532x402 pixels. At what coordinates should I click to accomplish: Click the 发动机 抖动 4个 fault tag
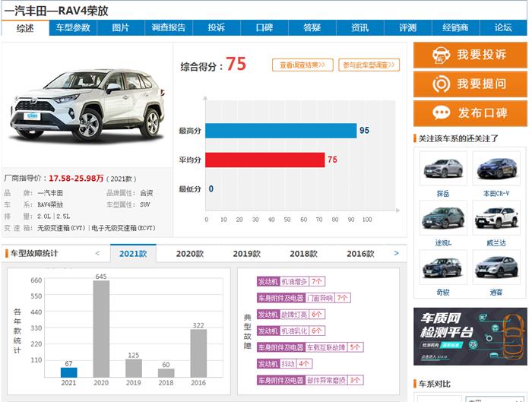[284, 364]
